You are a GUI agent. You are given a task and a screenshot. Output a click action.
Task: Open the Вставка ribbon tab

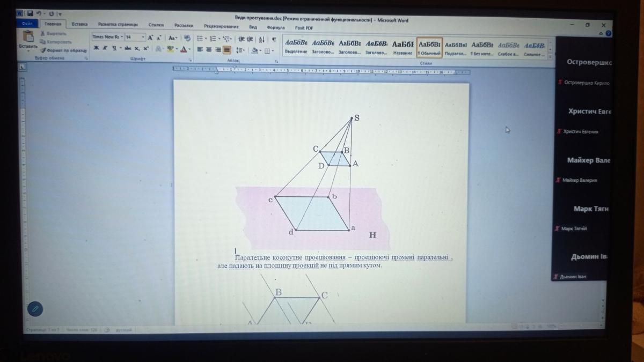coord(79,24)
